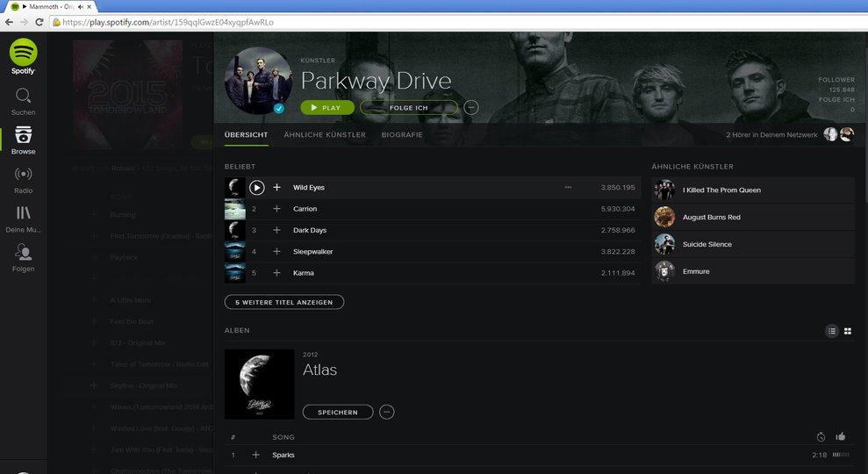Open Browse section in sidebar

[23, 140]
